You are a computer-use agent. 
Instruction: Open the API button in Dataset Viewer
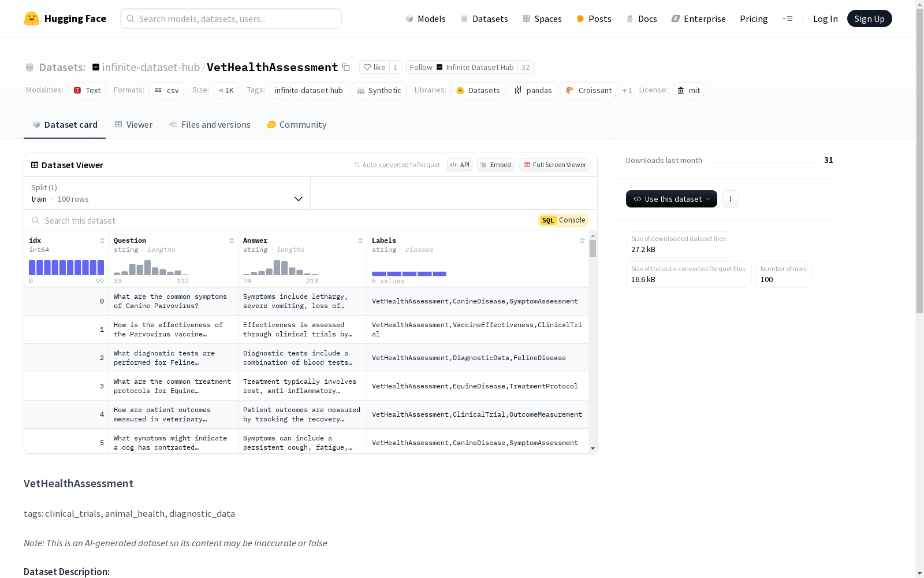pos(460,165)
